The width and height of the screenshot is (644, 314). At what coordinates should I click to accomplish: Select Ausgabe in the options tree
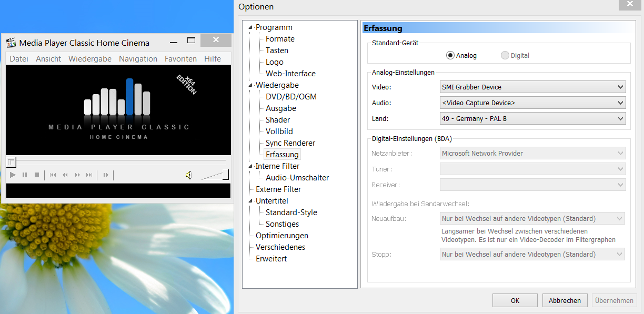click(281, 108)
